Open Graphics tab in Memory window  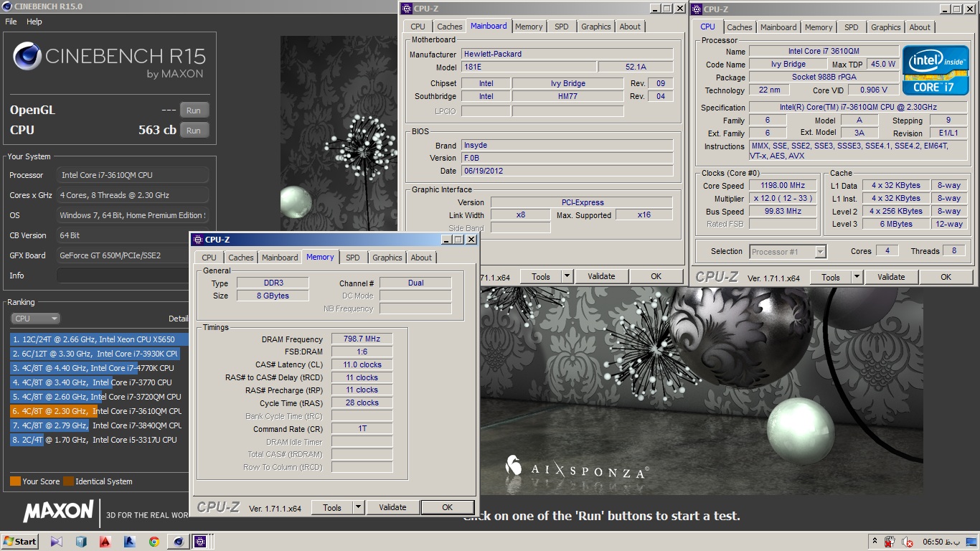[x=387, y=258]
